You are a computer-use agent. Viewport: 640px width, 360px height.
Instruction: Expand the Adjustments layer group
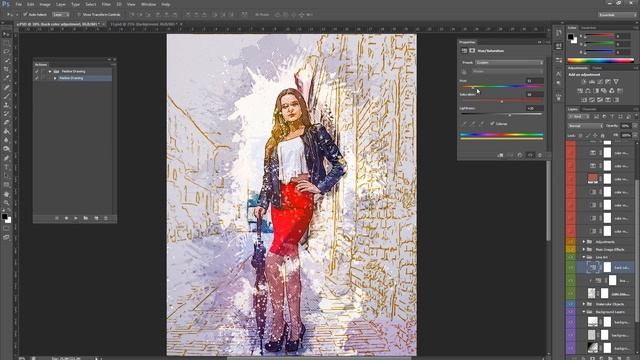(x=584, y=242)
